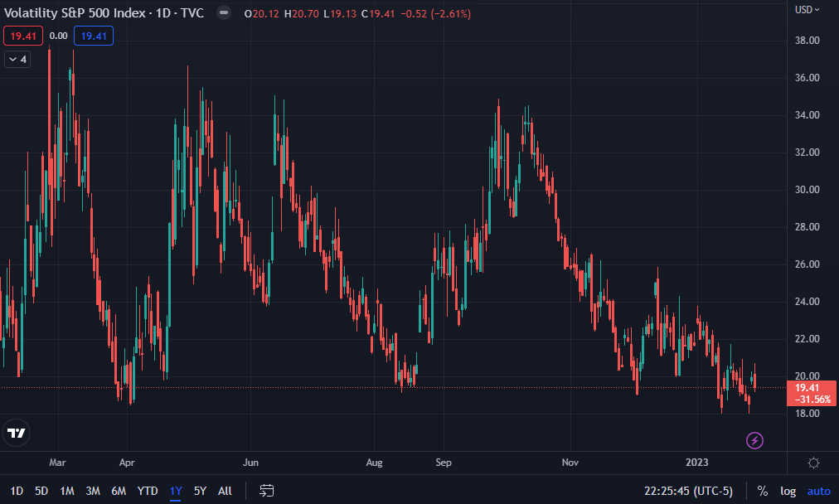Select the All time range
The image size is (839, 504).
[x=225, y=491]
